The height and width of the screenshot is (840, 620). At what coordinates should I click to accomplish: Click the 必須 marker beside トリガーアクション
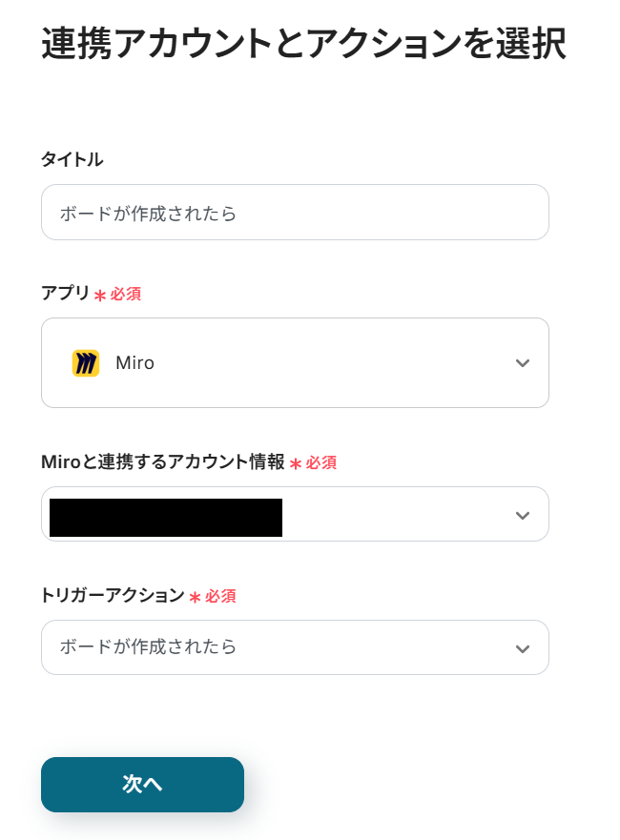tap(220, 597)
